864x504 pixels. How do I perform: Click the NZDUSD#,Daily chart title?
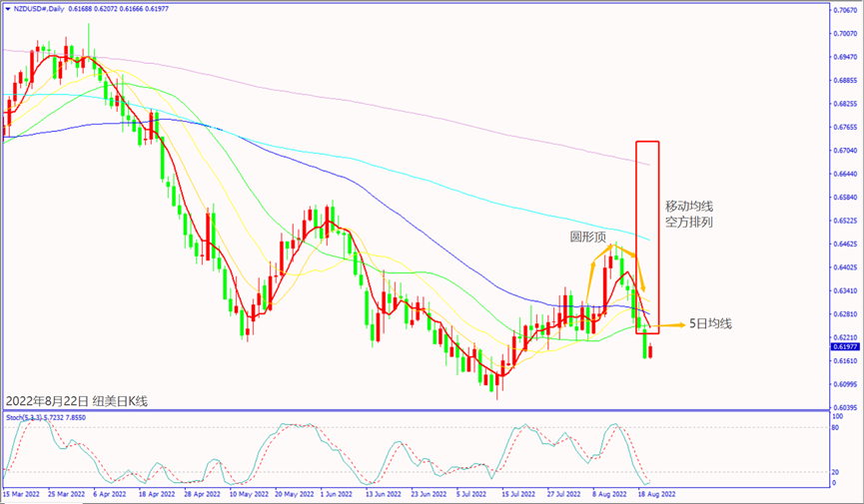47,9
